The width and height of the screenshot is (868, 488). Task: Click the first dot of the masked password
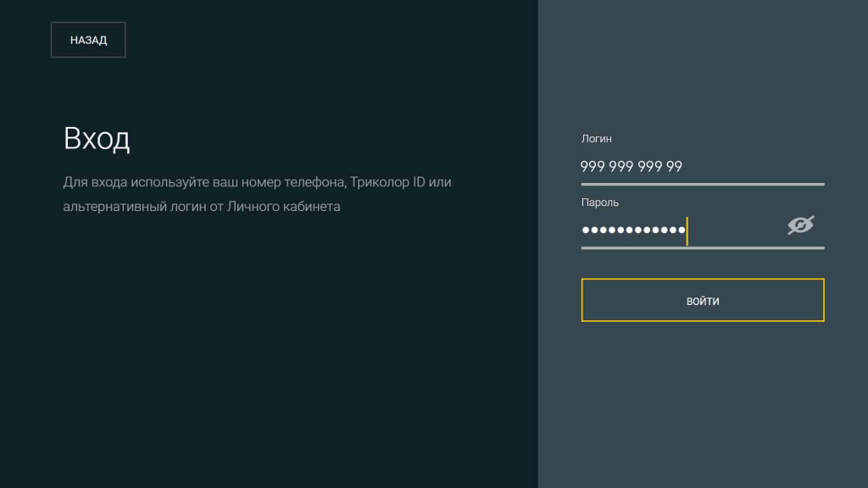click(x=586, y=230)
